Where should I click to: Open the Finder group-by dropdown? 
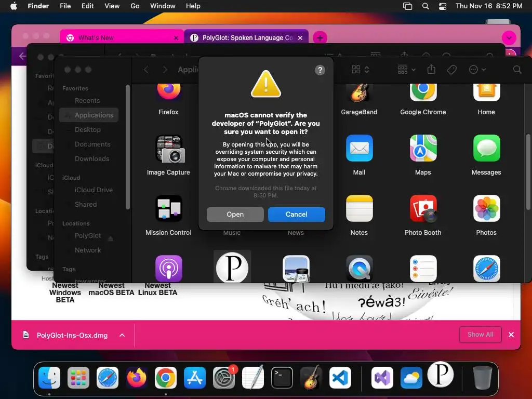click(406, 70)
